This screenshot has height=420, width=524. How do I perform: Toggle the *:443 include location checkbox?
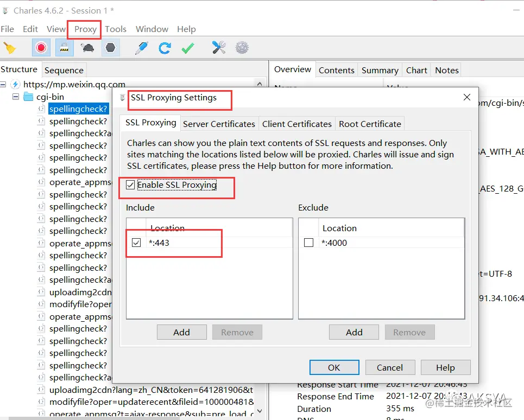click(136, 243)
